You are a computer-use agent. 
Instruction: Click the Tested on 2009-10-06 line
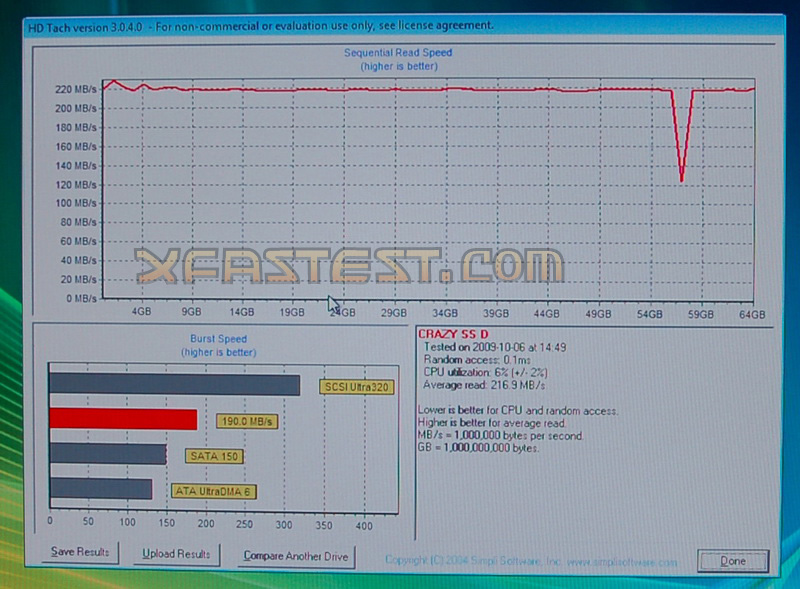(x=495, y=347)
